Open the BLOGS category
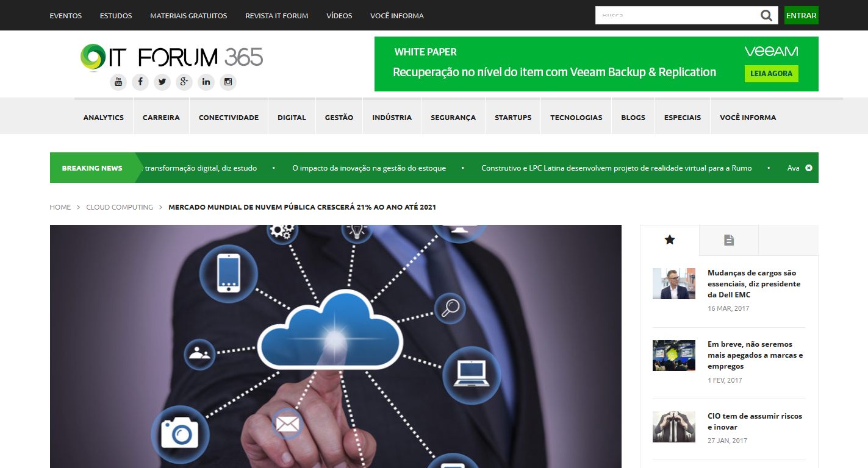 [x=633, y=118]
